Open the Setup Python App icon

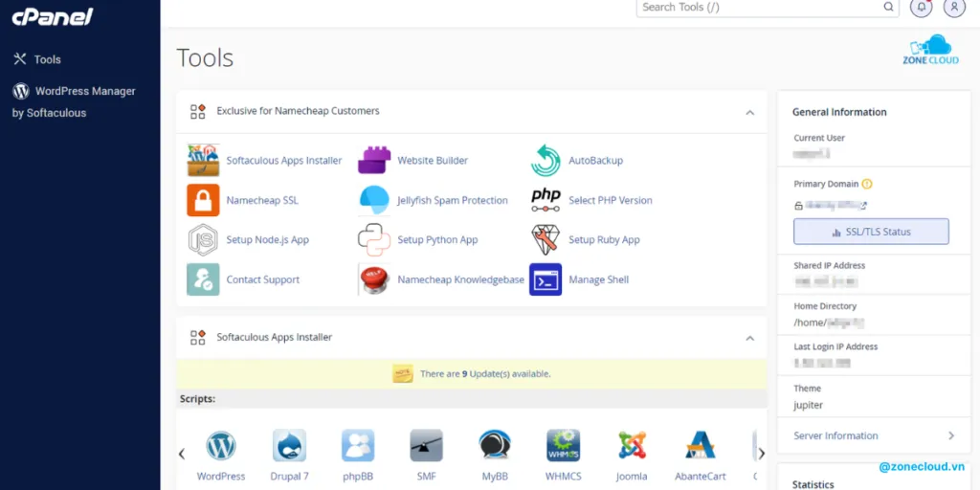pos(374,240)
